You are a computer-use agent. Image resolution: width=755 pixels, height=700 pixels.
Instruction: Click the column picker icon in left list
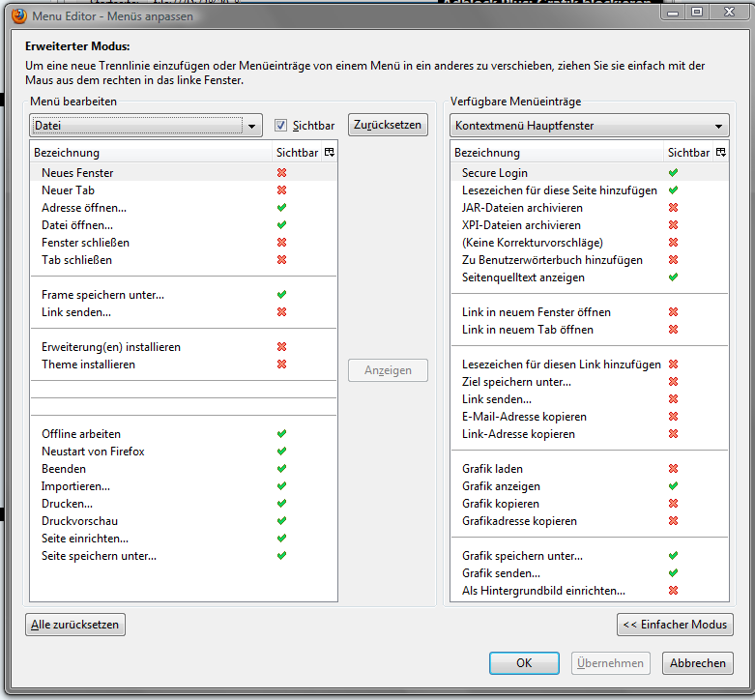point(329,153)
